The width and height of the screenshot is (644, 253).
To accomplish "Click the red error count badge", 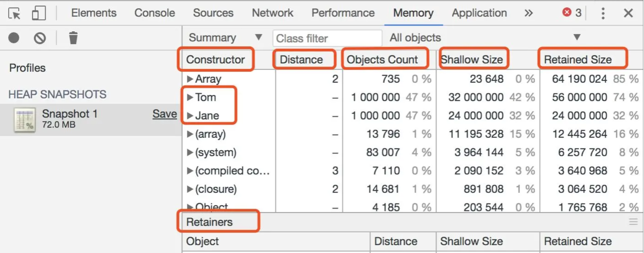I will point(572,13).
